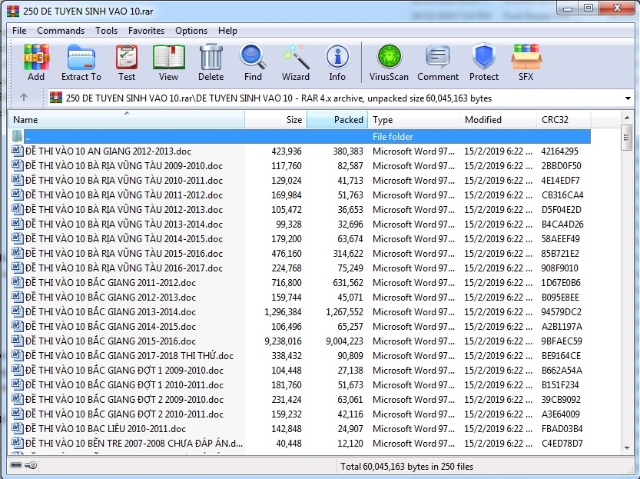Click the WinRAR archive icon in address bar

[x=56, y=98]
